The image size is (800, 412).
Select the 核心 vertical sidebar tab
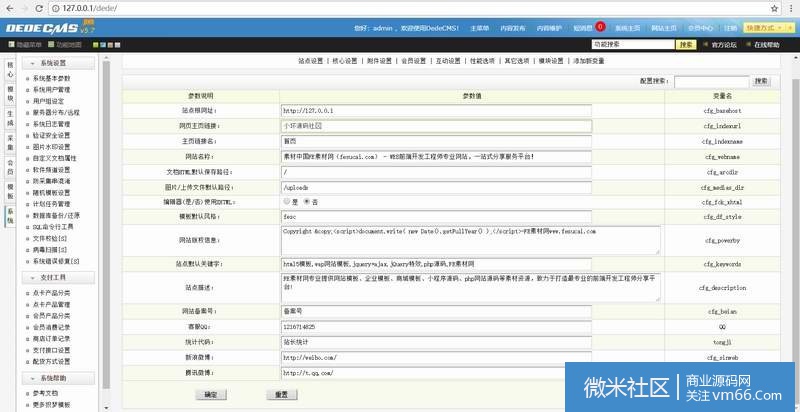(10, 71)
